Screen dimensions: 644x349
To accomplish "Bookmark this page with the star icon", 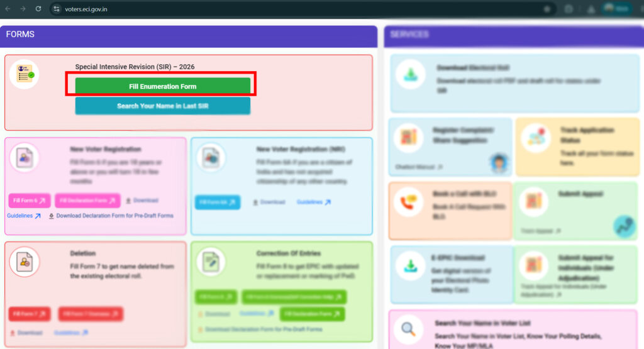I will coord(547,9).
